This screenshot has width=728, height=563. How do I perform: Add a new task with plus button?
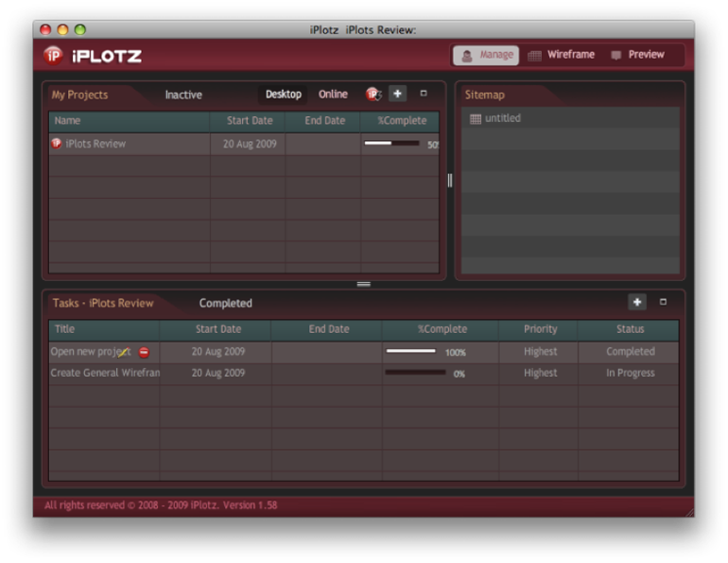click(637, 302)
